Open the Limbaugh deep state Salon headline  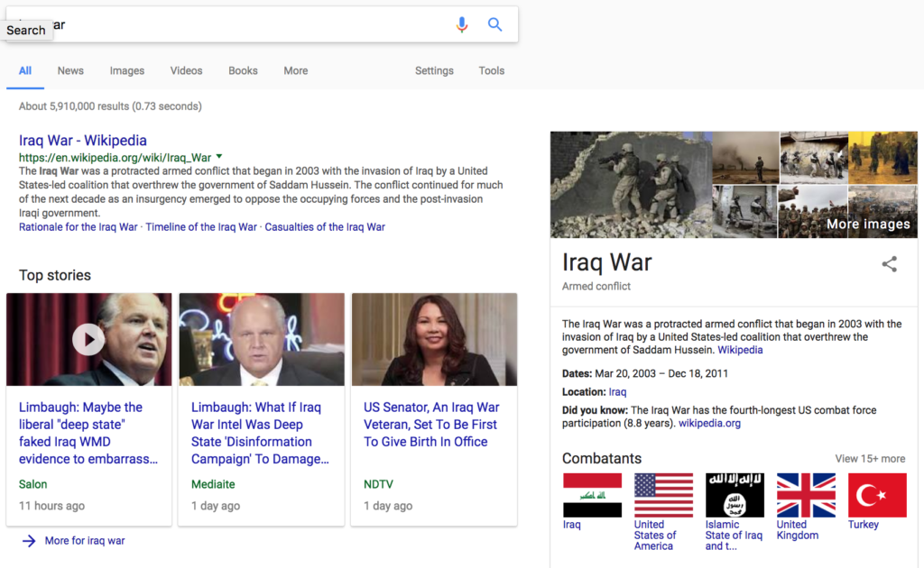pyautogui.click(x=88, y=433)
